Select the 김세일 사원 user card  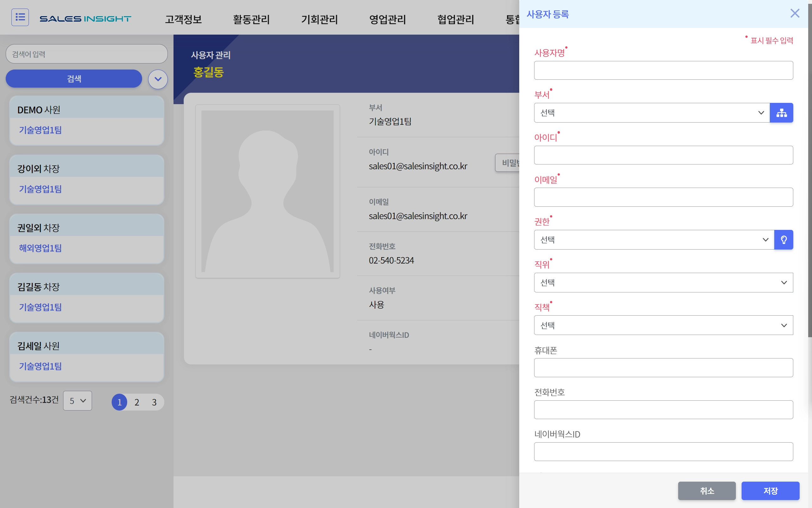pyautogui.click(x=87, y=357)
